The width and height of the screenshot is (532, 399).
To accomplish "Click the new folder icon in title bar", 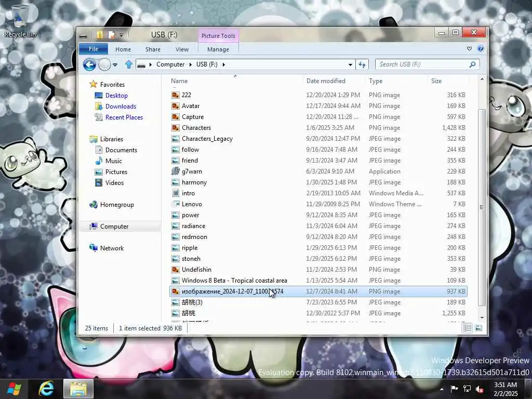I will (100, 35).
